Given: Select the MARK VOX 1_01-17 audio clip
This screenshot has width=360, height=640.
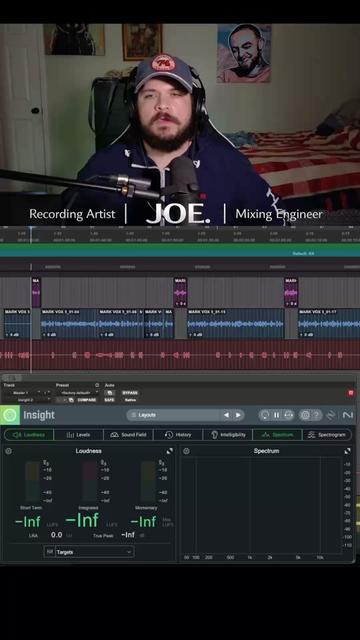Looking at the screenshot, I should (329, 324).
